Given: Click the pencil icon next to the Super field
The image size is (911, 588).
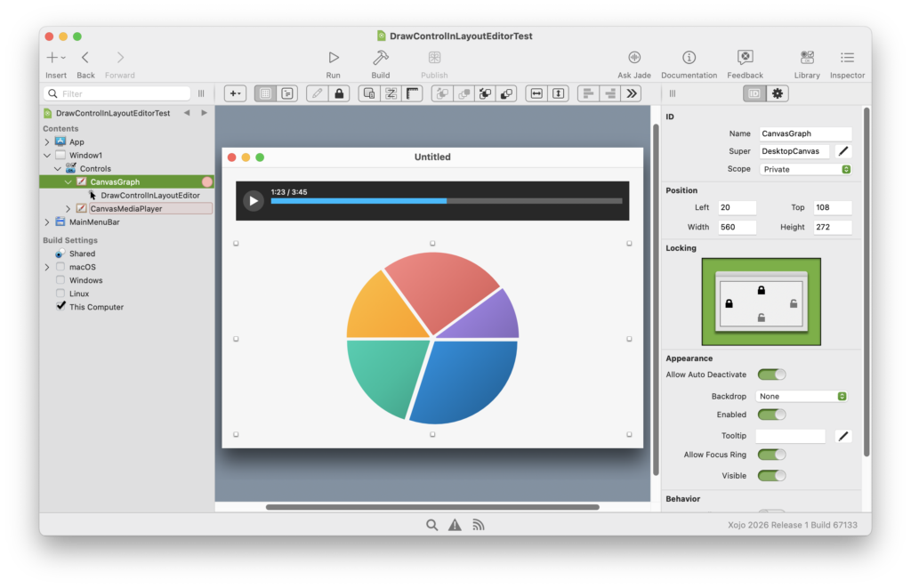Looking at the screenshot, I should (x=843, y=151).
